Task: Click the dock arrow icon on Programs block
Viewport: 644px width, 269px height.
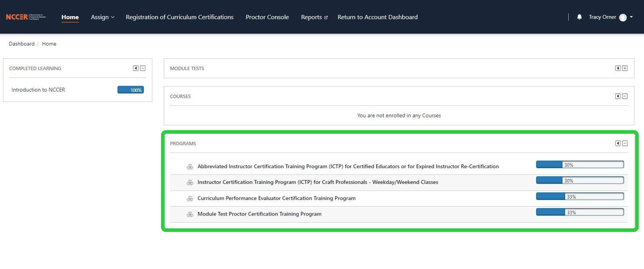Action: tap(618, 143)
